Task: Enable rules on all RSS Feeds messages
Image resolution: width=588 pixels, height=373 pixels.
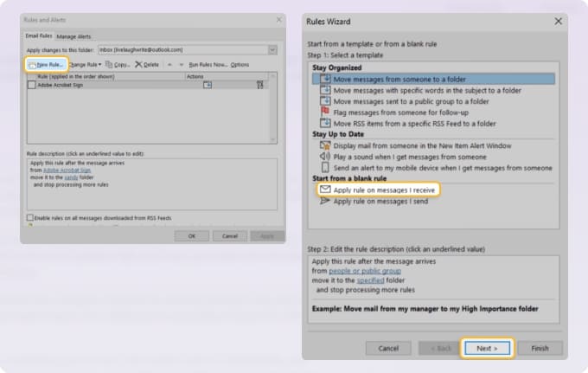Action: pyautogui.click(x=29, y=217)
